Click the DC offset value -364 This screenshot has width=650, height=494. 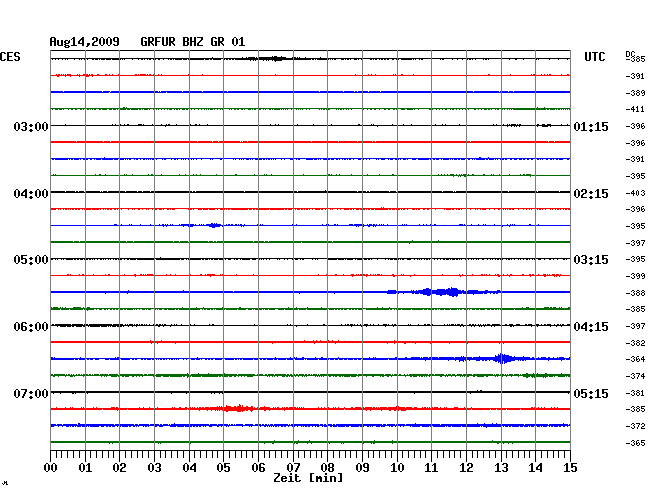(x=635, y=359)
